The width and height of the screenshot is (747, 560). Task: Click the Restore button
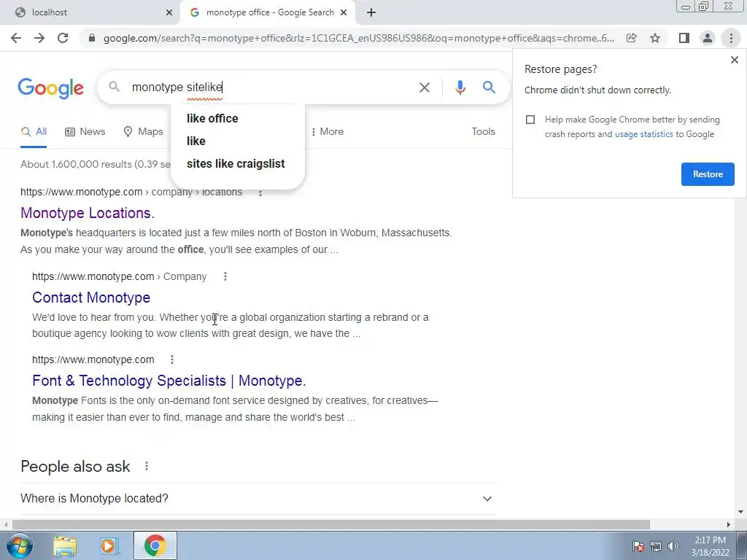(708, 174)
